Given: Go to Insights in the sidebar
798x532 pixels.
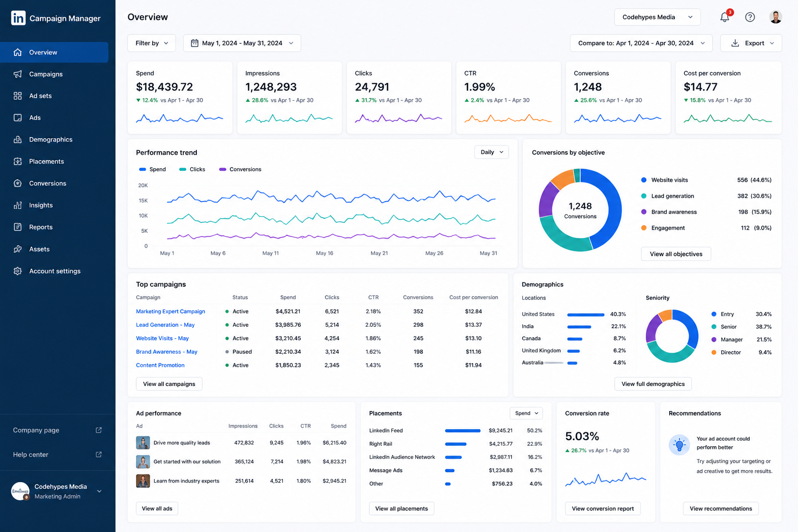Looking at the screenshot, I should pos(54,205).
